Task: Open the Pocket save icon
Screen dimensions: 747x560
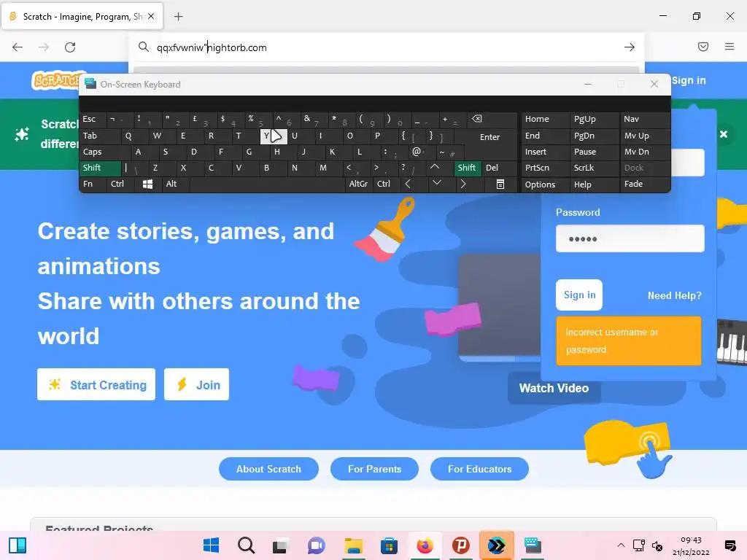Action: tap(703, 47)
